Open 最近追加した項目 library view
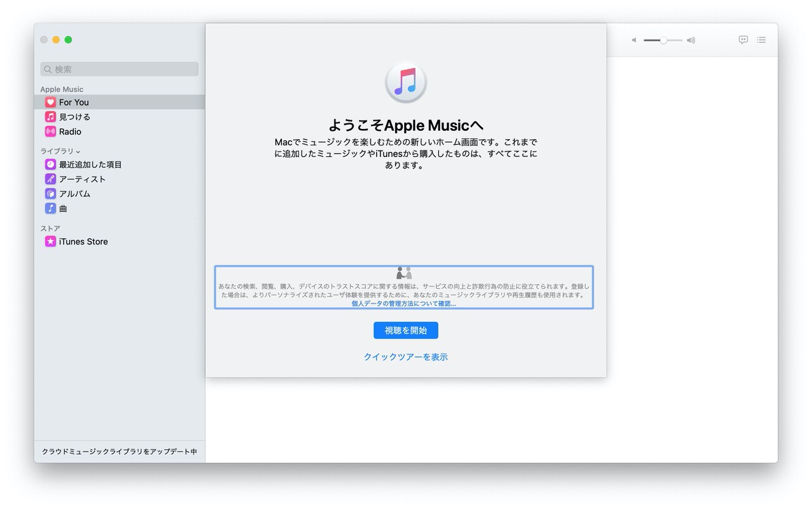The height and width of the screenshot is (508, 812). (119, 164)
